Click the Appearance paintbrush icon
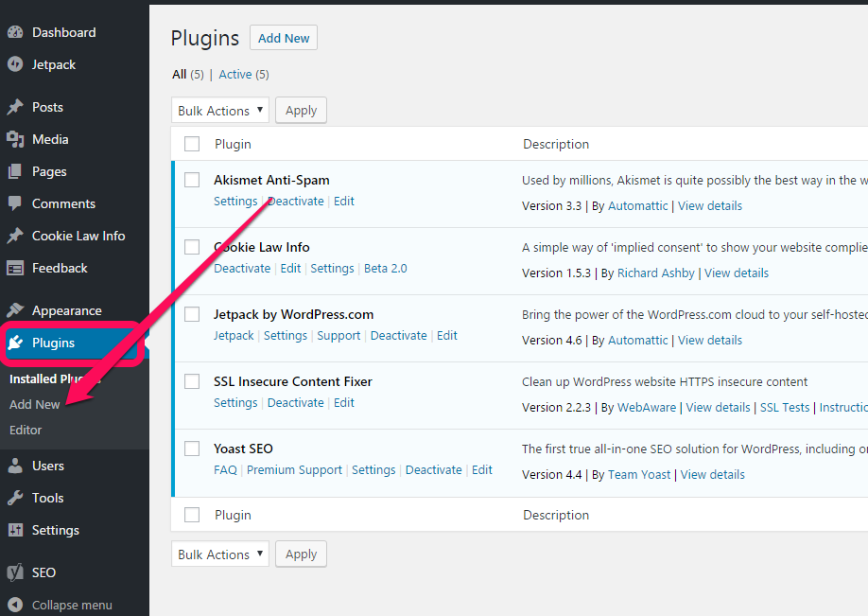 click(x=15, y=310)
